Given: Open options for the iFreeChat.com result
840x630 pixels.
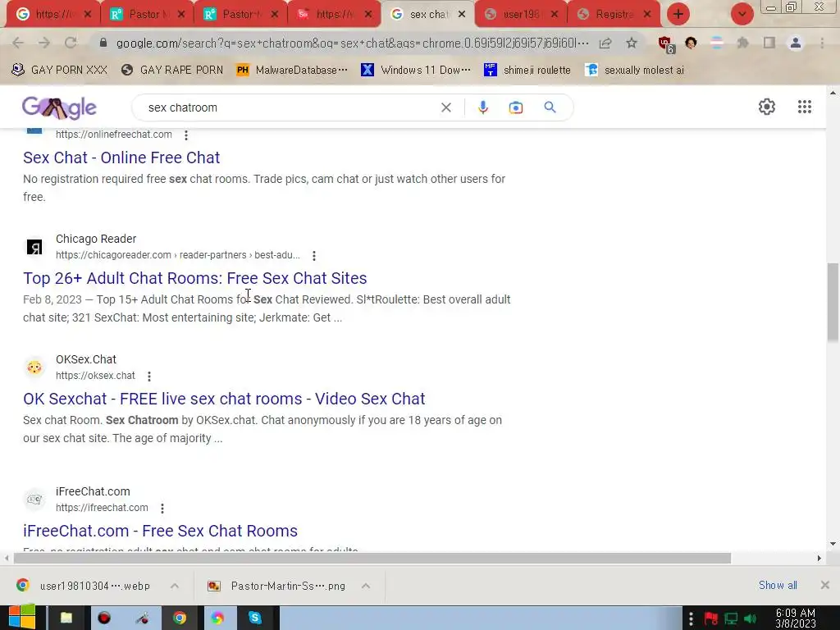Looking at the screenshot, I should 162,509.
